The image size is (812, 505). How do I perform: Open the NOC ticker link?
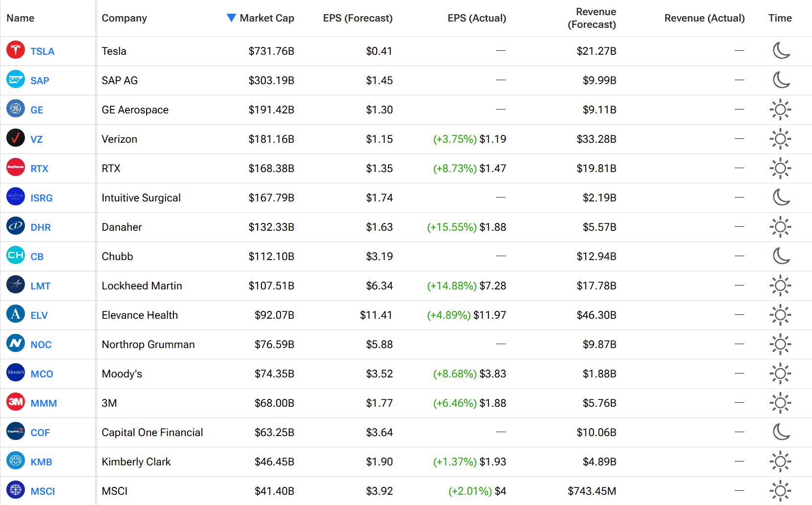coord(41,345)
